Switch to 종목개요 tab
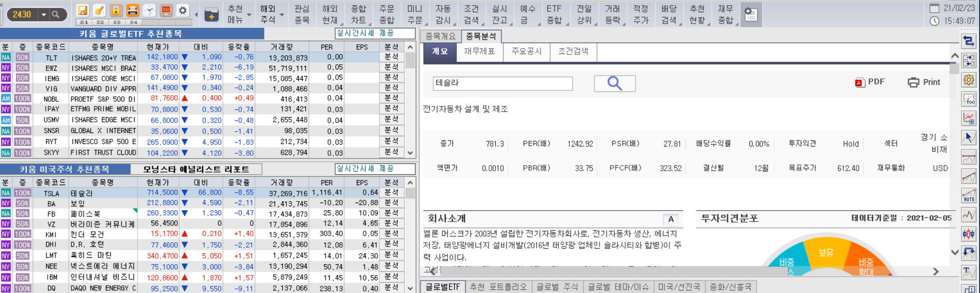980x293 pixels. tap(440, 36)
